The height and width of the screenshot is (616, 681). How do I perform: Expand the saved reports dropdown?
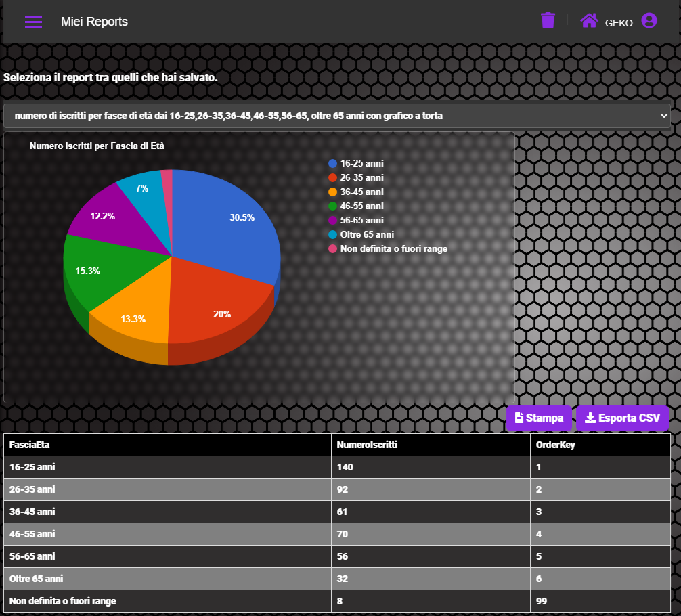point(337,116)
